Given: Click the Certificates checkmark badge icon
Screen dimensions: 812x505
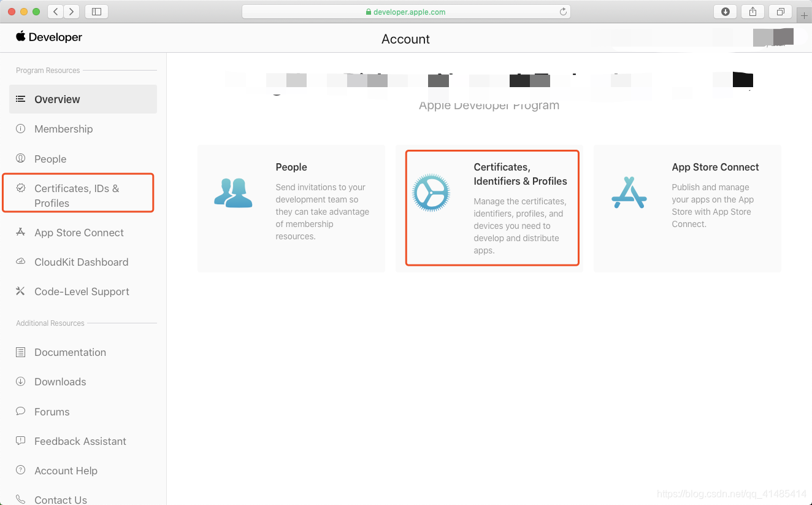Looking at the screenshot, I should [21, 188].
